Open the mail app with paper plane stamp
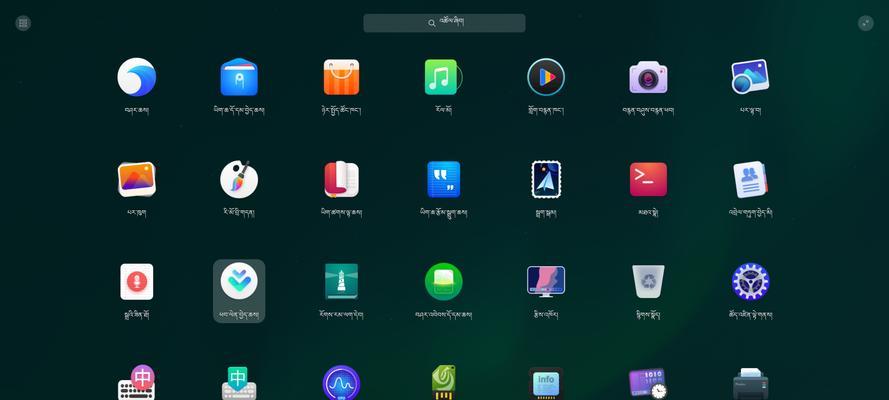This screenshot has width=889, height=400. tap(546, 180)
